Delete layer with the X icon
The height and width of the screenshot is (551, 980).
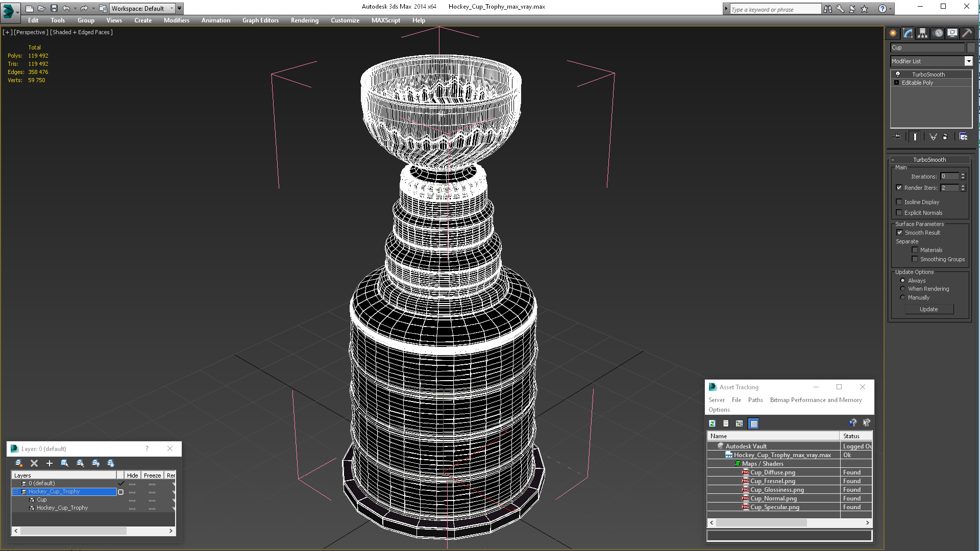34,463
